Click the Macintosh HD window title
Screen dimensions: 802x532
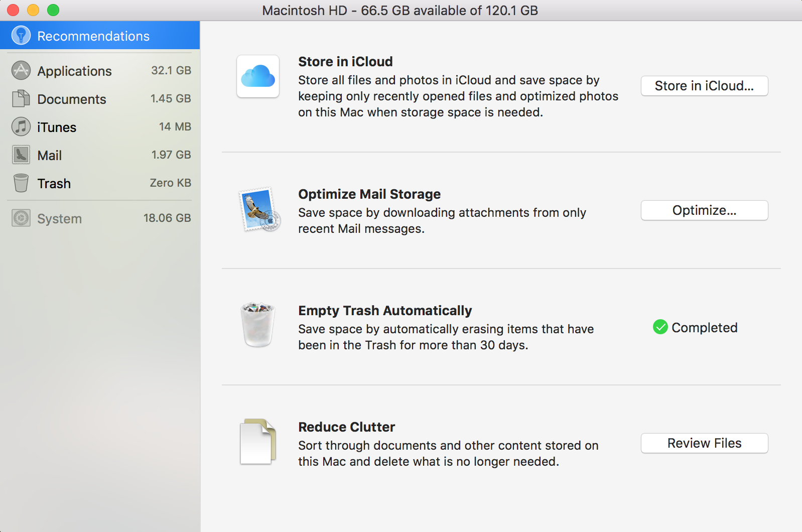click(400, 10)
